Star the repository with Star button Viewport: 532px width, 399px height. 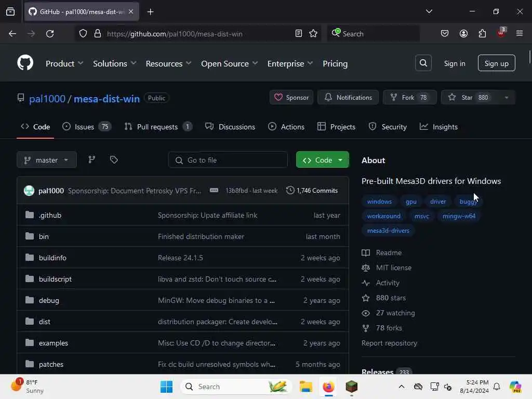469,97
